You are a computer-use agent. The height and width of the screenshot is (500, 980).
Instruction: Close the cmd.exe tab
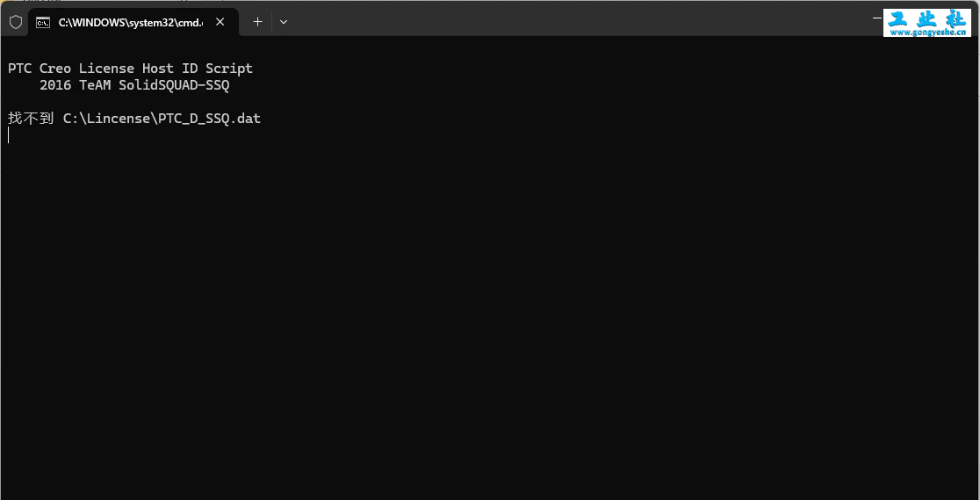click(x=220, y=22)
